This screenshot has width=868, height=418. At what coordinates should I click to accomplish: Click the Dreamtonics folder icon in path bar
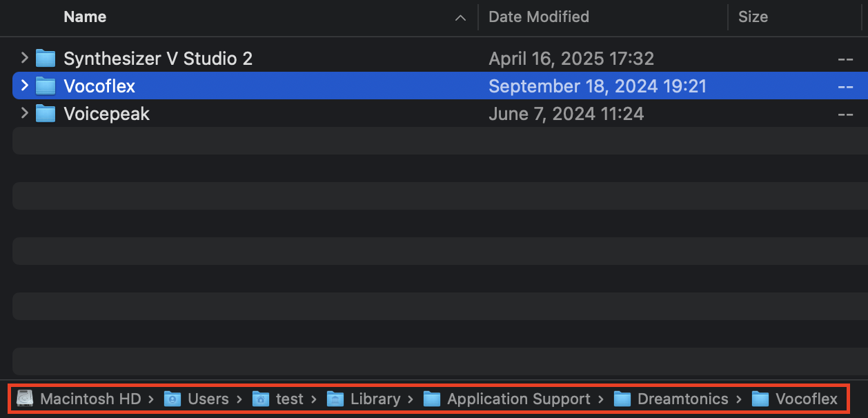pos(622,399)
